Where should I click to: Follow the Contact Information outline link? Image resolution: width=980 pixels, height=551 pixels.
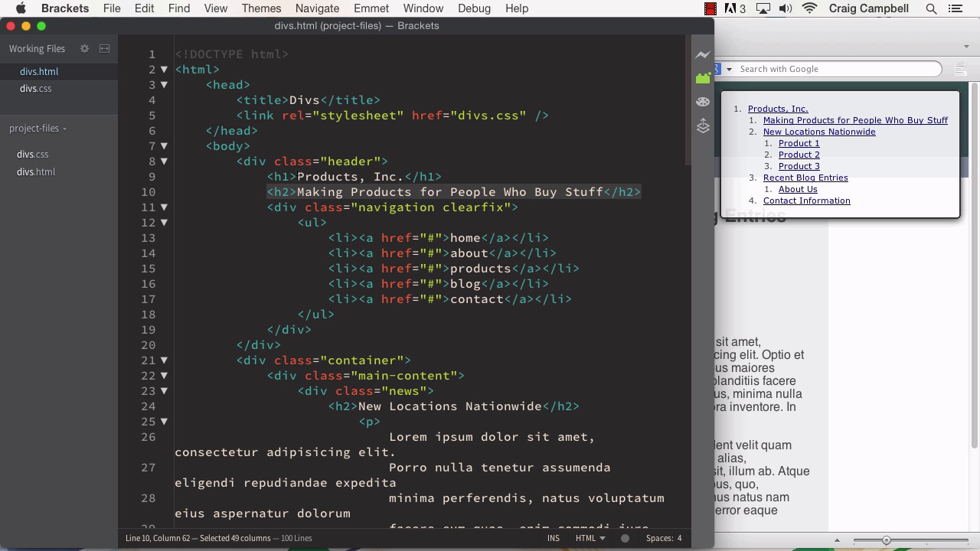[807, 201]
